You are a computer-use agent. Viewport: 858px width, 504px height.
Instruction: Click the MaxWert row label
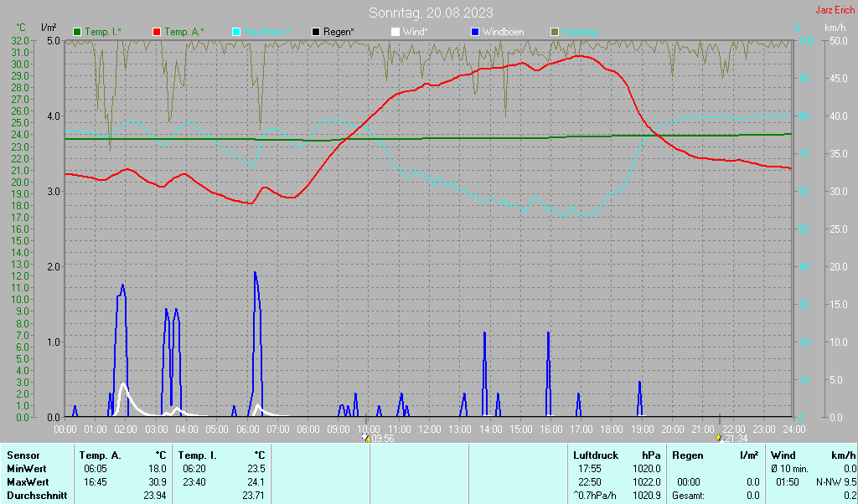(28, 482)
